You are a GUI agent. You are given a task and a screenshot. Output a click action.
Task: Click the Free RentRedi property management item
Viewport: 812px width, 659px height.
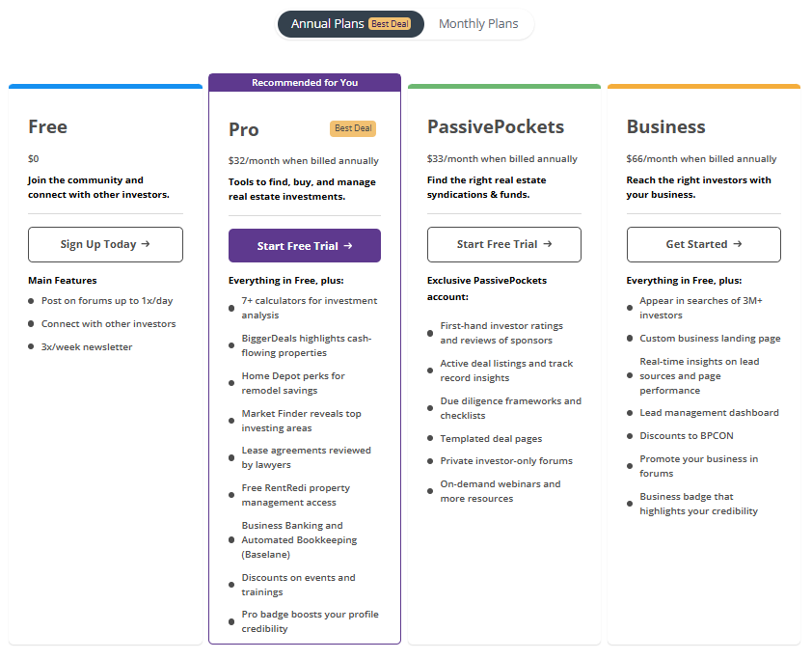point(295,495)
